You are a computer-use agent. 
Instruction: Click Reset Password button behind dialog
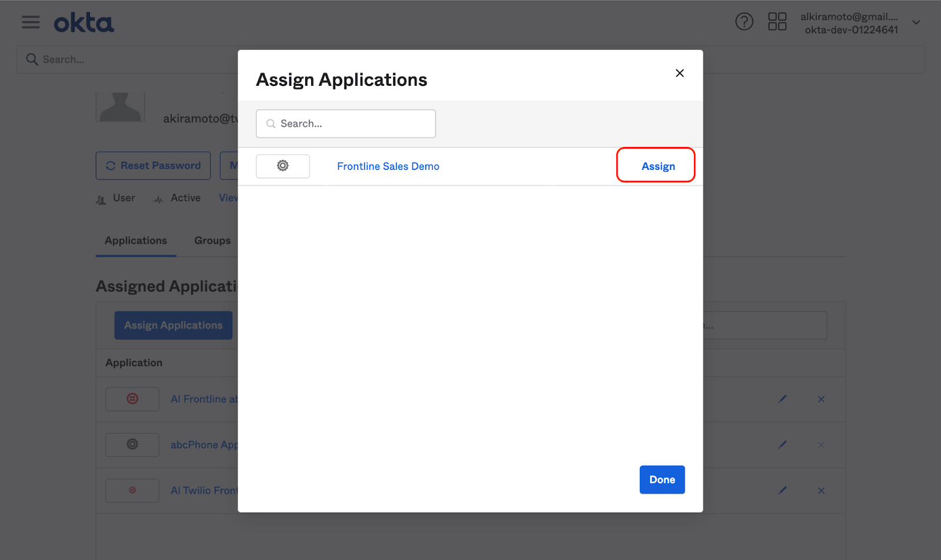153,166
